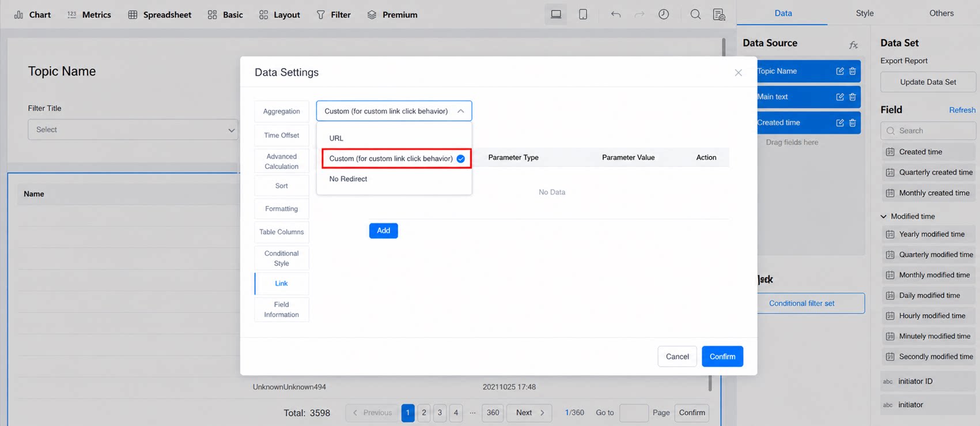Viewport: 980px width, 426px height.
Task: Open the history clock icon
Action: tap(664, 14)
